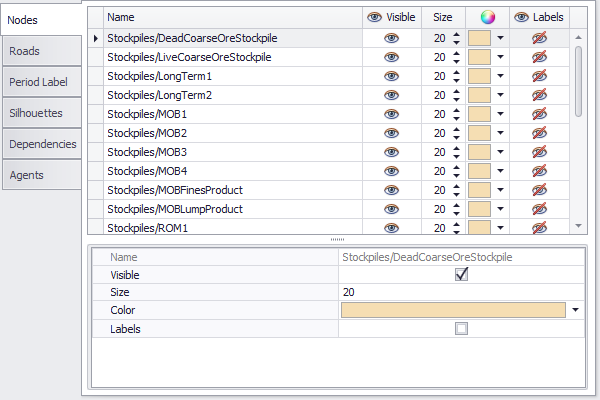Toggle visibility eye for MOBFinesProduct row
The height and width of the screenshot is (400, 600).
[x=391, y=190]
